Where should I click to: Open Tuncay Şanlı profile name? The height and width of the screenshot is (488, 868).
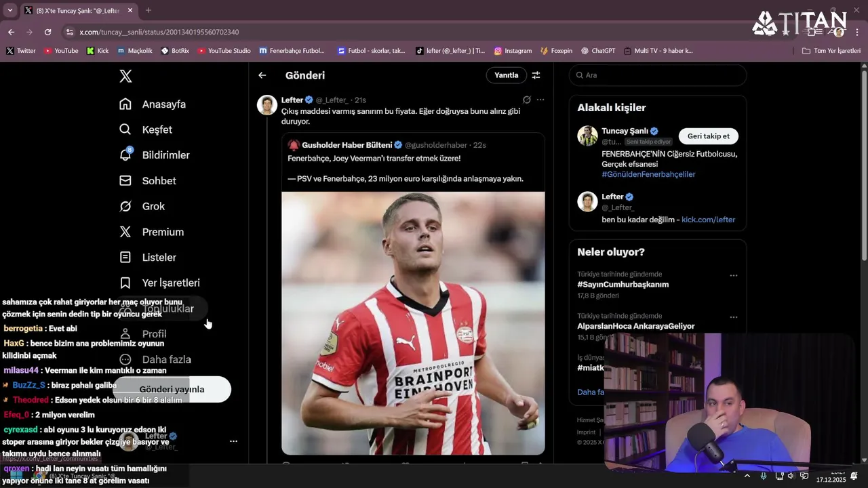[x=625, y=131]
